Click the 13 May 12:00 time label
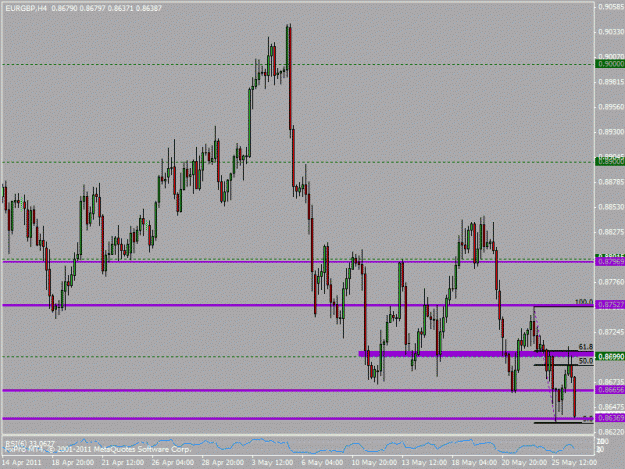625x469 pixels. (424, 463)
